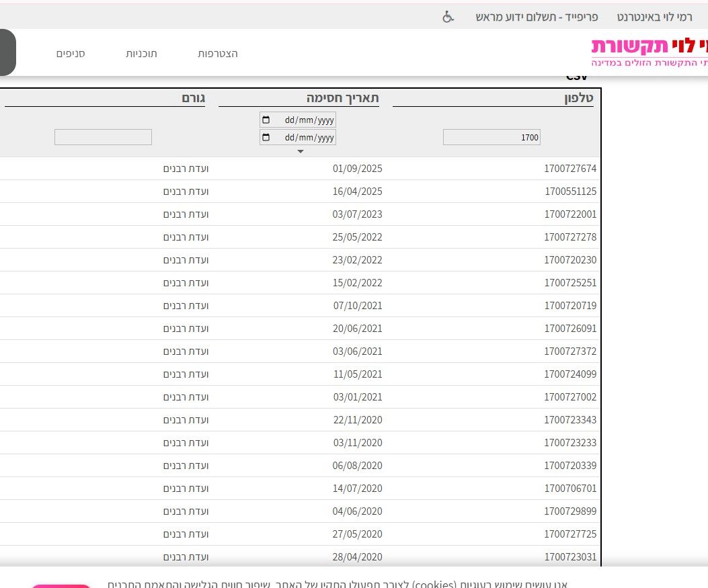Focus the upper dd/mm/yyyy date field
Screen dimensions: 708x588
(x=298, y=120)
